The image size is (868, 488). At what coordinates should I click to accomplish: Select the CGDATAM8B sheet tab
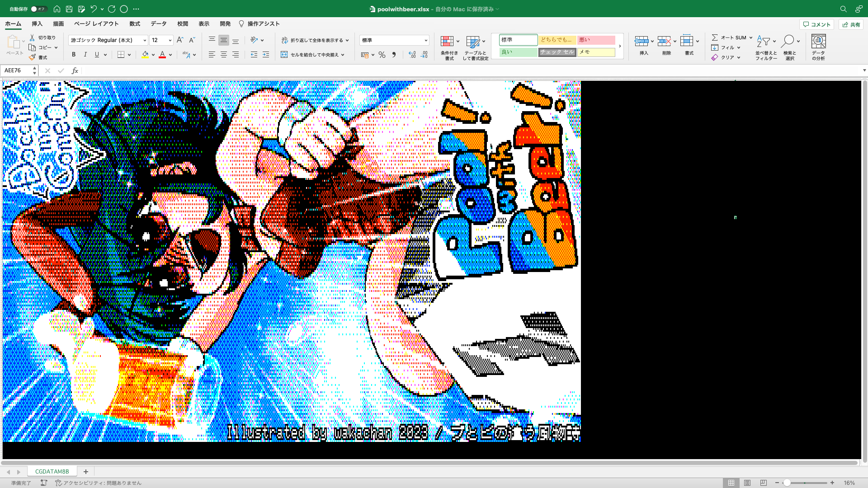click(x=52, y=471)
